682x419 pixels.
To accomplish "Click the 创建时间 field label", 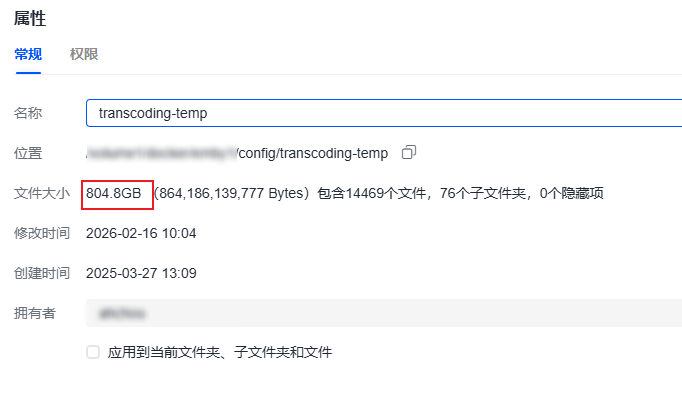I will (x=42, y=273).
